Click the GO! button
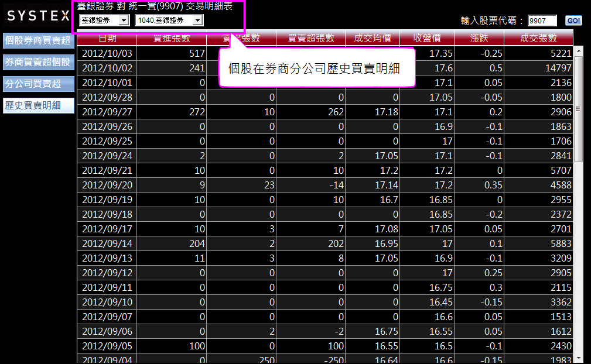The height and width of the screenshot is (364, 591). [x=573, y=21]
